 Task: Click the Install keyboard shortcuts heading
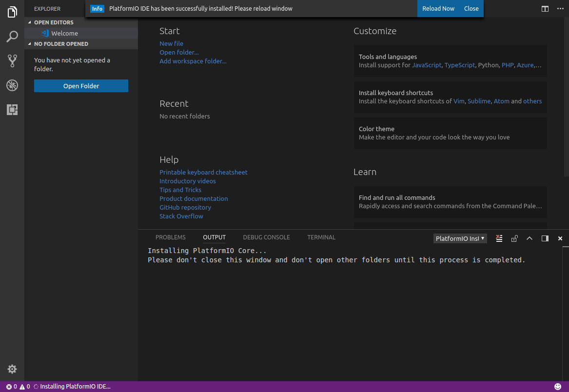(395, 93)
